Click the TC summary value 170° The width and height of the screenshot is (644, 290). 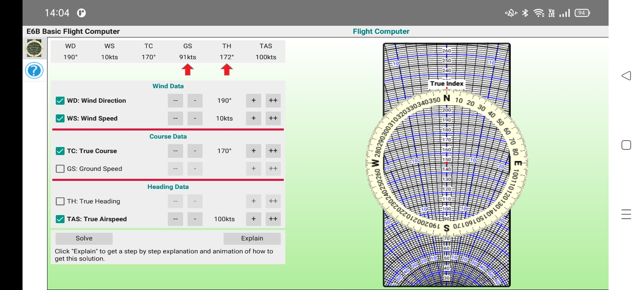coord(149,57)
